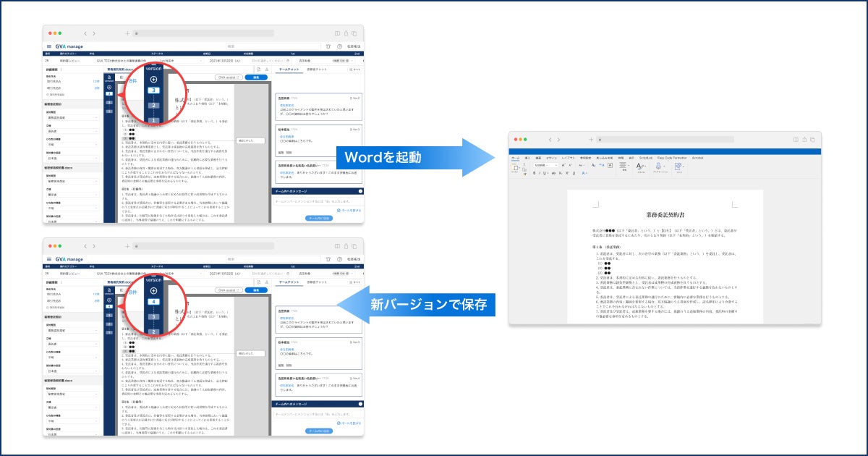Apply Italic in Word ribbon
The image size is (868, 456).
point(540,173)
